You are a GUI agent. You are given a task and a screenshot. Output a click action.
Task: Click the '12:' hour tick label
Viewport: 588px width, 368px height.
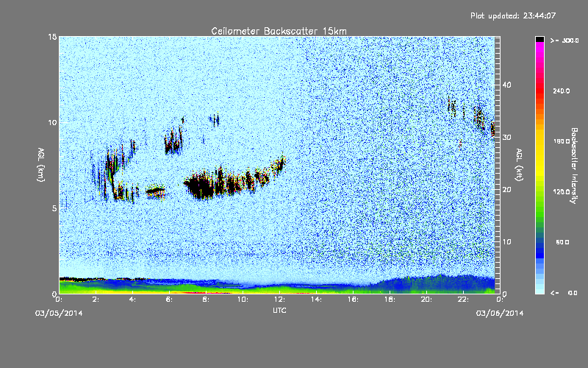(279, 300)
